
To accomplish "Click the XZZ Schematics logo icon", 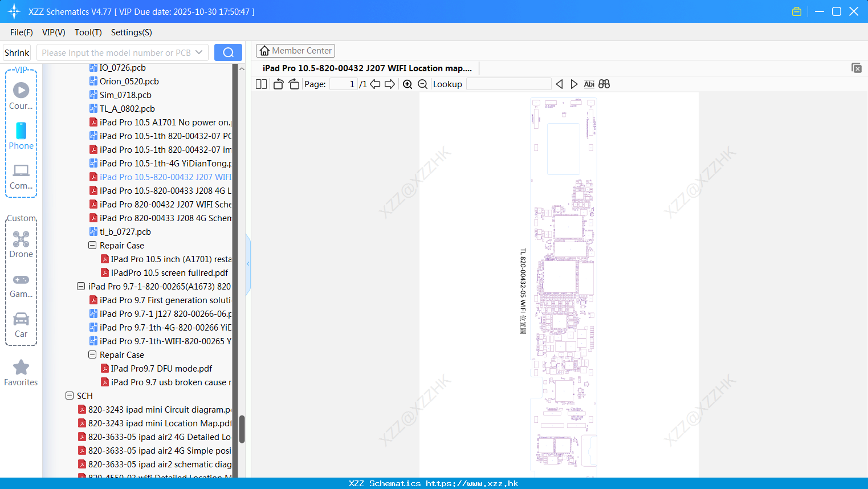I will [x=14, y=11].
